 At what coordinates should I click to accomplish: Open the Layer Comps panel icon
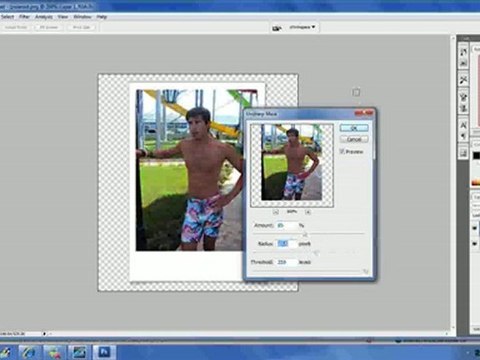point(463,153)
